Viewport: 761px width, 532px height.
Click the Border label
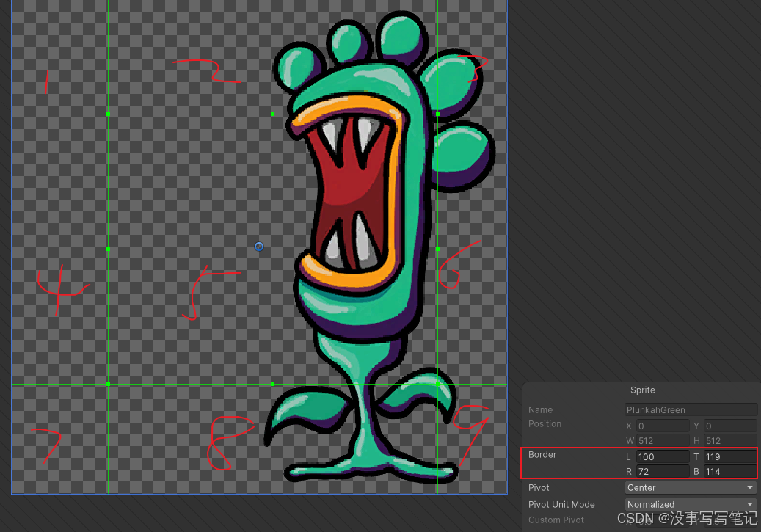[542, 455]
